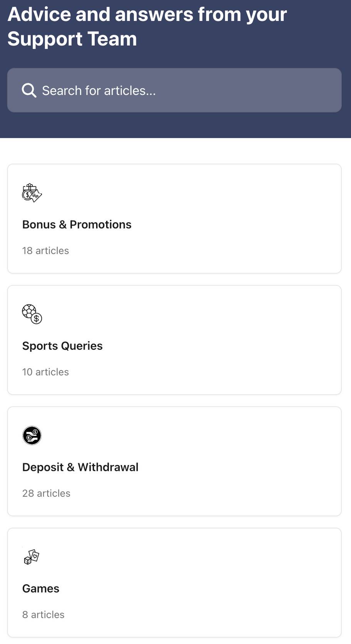This screenshot has width=351, height=644.
Task: Click the Advice and answers heading
Action: [147, 15]
